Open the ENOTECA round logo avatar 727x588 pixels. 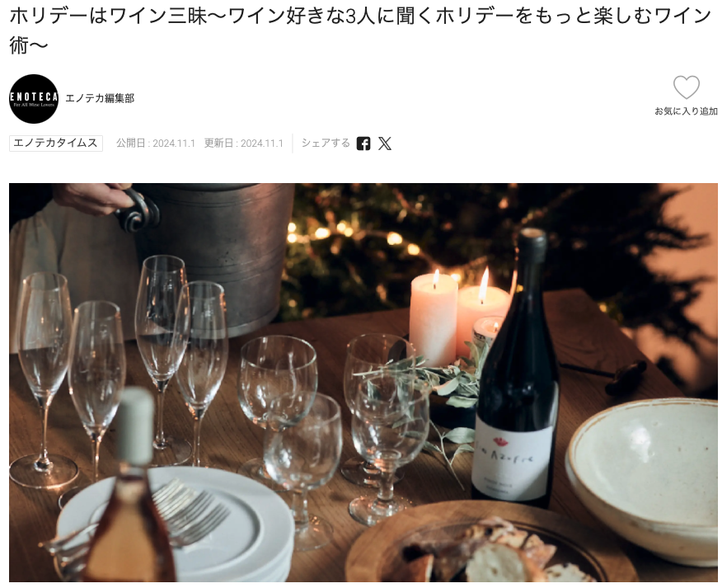point(34,99)
